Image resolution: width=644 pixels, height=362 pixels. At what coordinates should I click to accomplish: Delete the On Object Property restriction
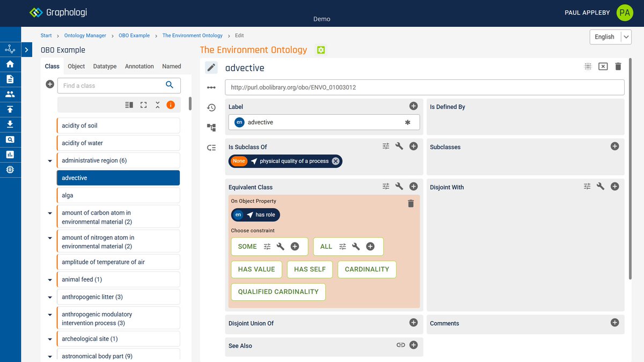point(411,203)
